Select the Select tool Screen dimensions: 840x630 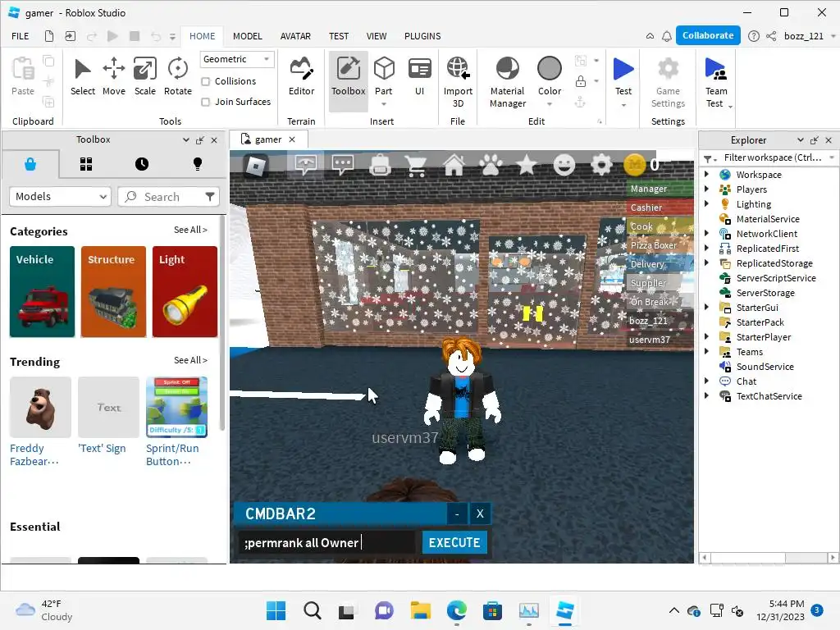[x=83, y=77]
